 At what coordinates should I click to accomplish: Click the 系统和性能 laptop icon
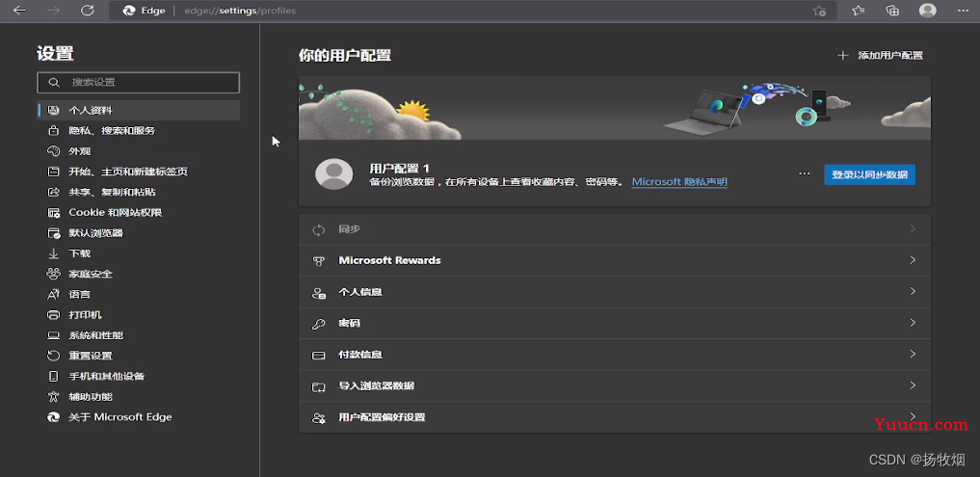click(x=54, y=335)
